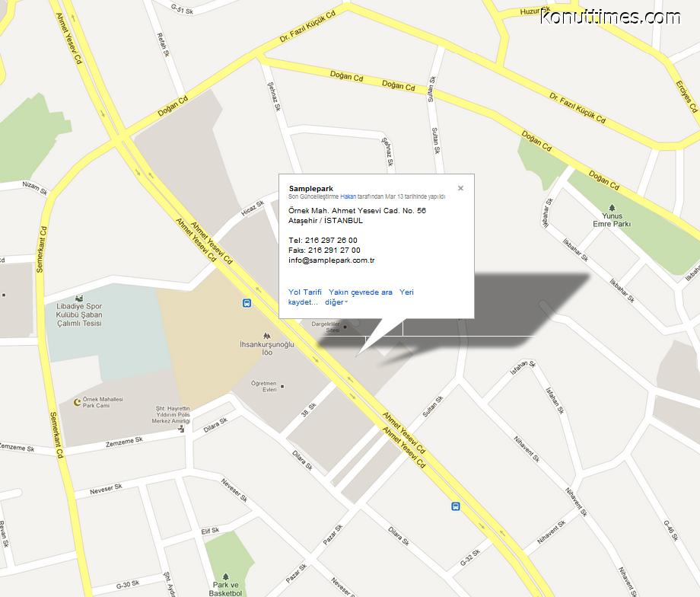This screenshot has height=597, width=700.
Task: Close the Samplepark info window
Action: tap(460, 188)
